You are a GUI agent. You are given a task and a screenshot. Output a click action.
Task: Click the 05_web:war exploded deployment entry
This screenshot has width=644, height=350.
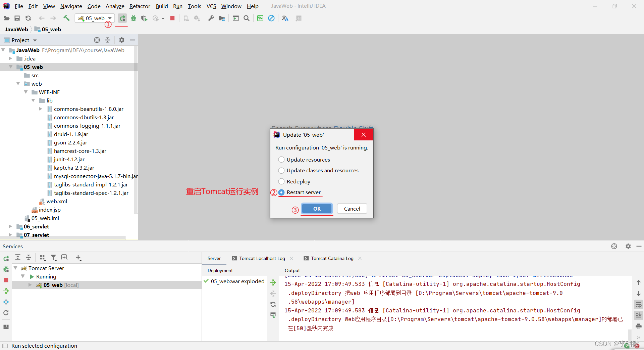click(237, 281)
